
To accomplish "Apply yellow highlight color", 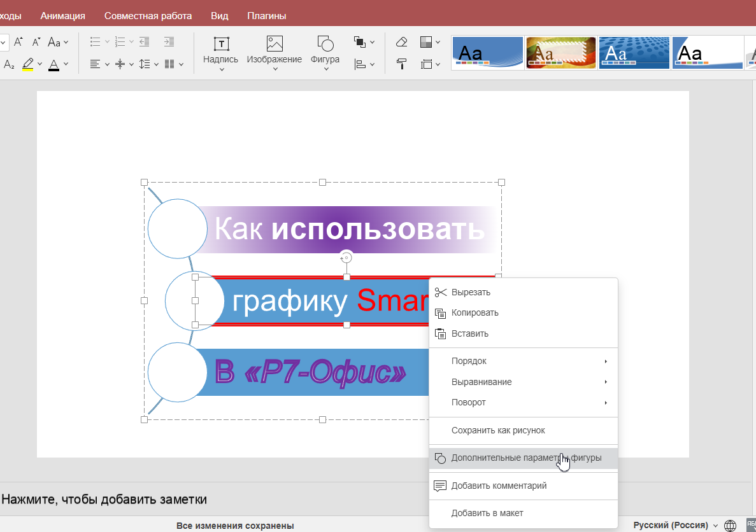I will (x=28, y=64).
